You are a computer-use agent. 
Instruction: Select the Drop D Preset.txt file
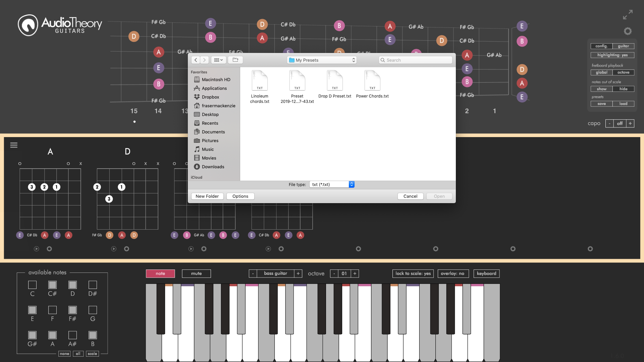(x=335, y=84)
